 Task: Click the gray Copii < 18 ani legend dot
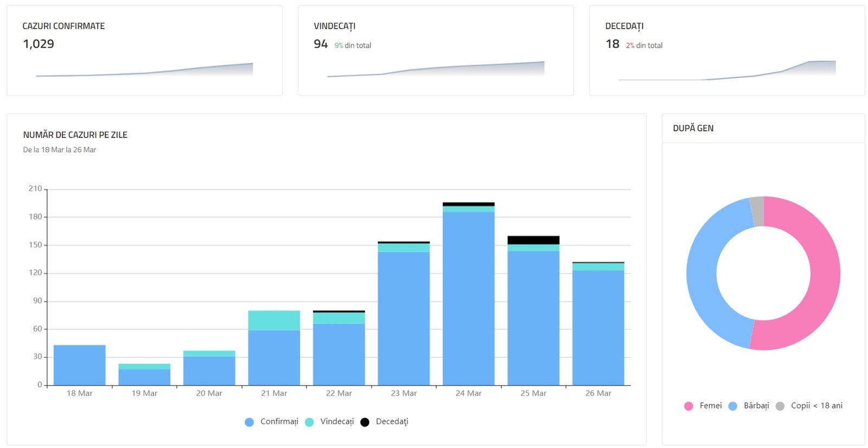click(780, 406)
